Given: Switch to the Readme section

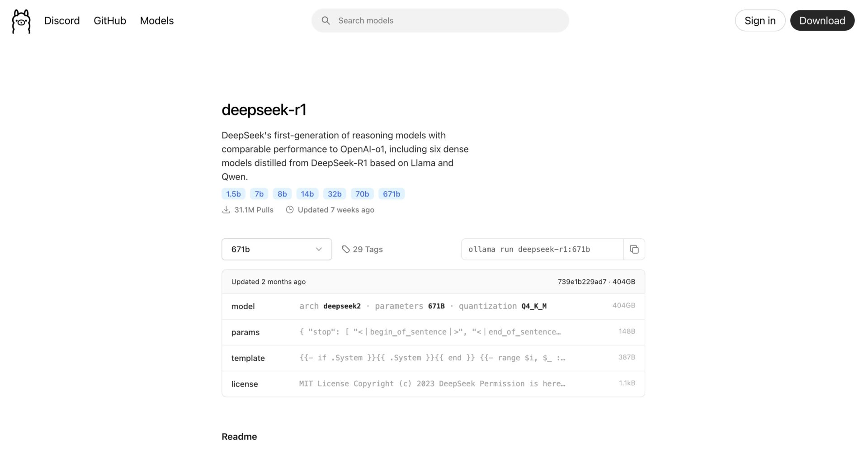Looking at the screenshot, I should 239,436.
